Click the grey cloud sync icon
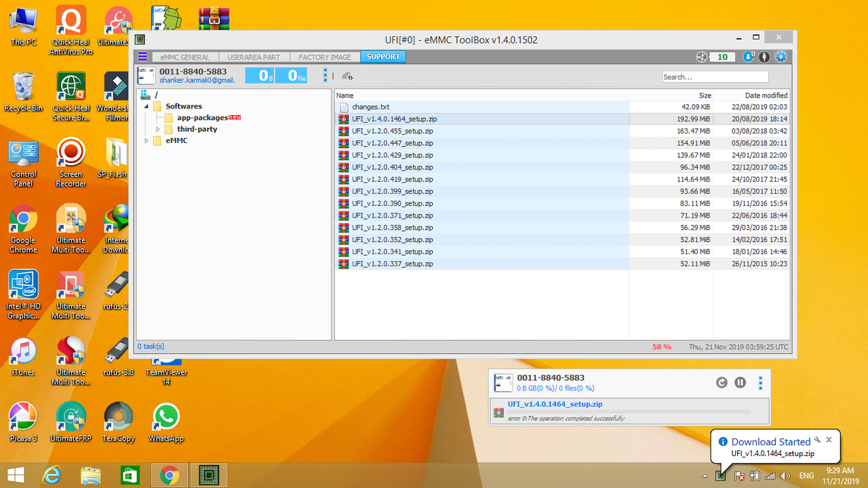This screenshot has height=488, width=868. (347, 76)
